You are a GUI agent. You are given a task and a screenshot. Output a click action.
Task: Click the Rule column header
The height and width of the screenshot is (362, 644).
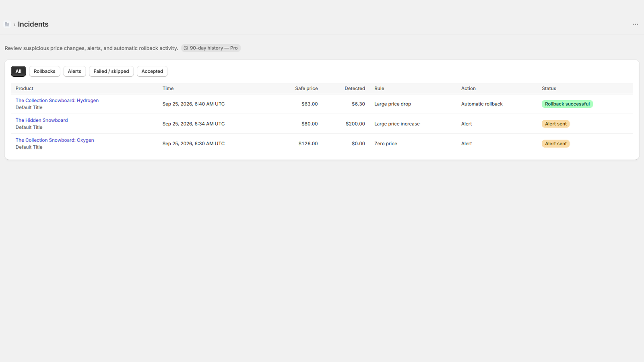pyautogui.click(x=379, y=88)
